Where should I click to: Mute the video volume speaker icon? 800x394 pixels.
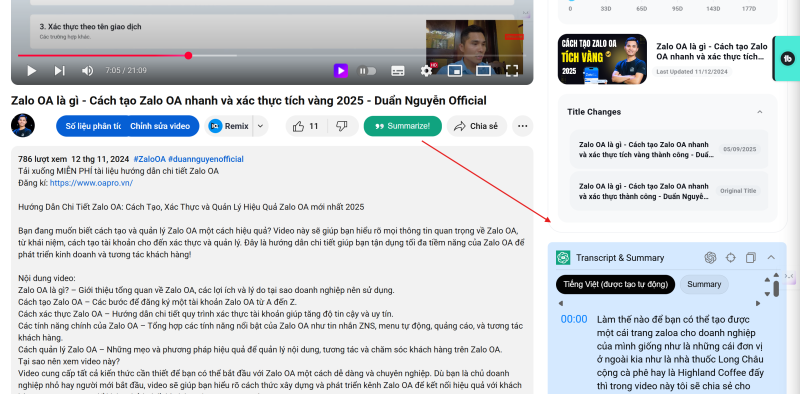(x=88, y=71)
